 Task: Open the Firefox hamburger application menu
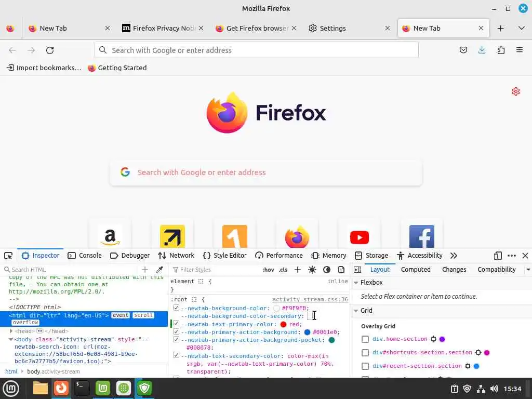pos(520,50)
